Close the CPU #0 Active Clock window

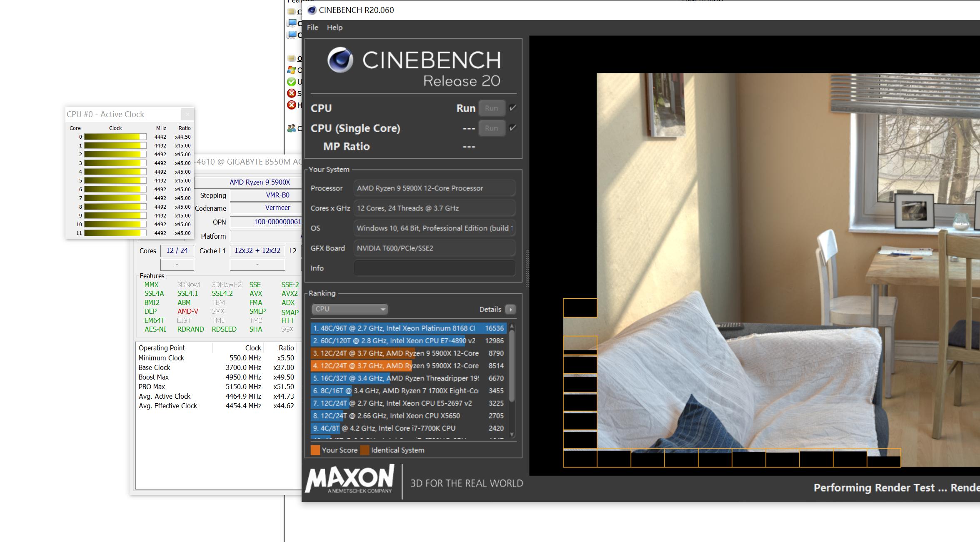coord(187,114)
